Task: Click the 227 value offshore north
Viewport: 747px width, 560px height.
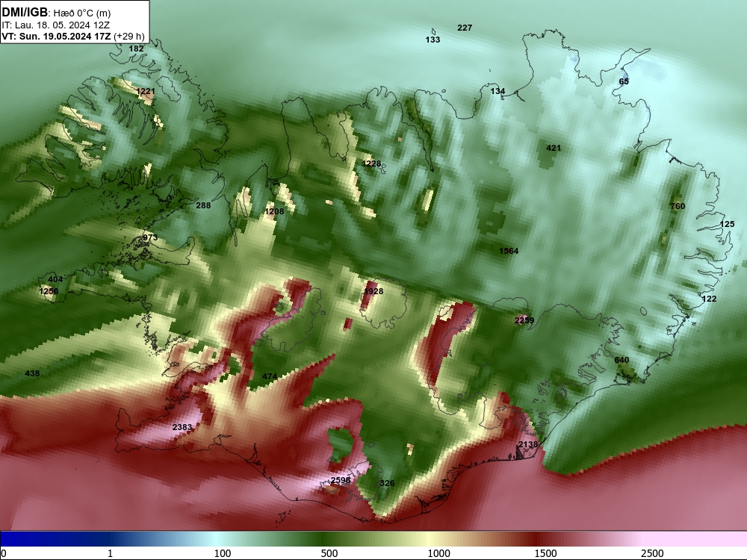Action: (x=465, y=28)
